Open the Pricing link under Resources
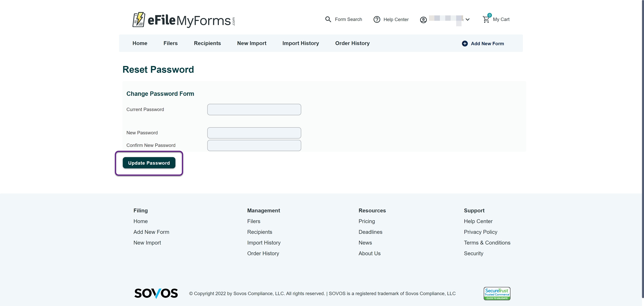 (366, 221)
